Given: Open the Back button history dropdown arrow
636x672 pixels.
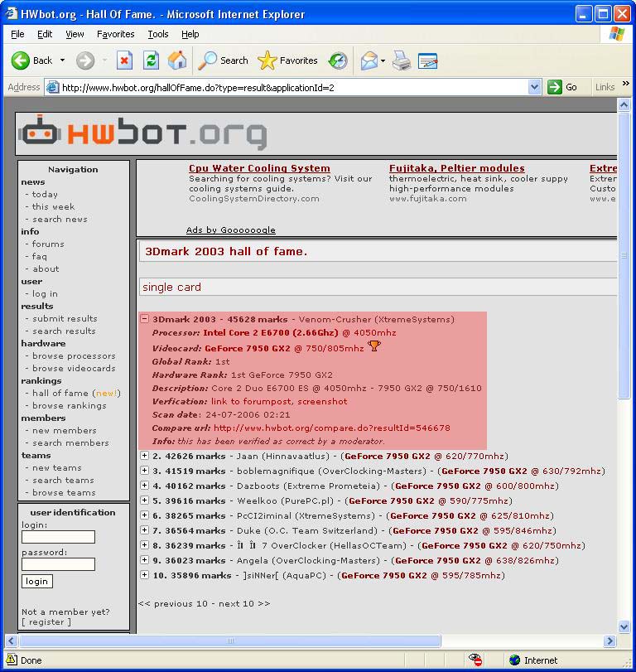Looking at the screenshot, I should (63, 60).
